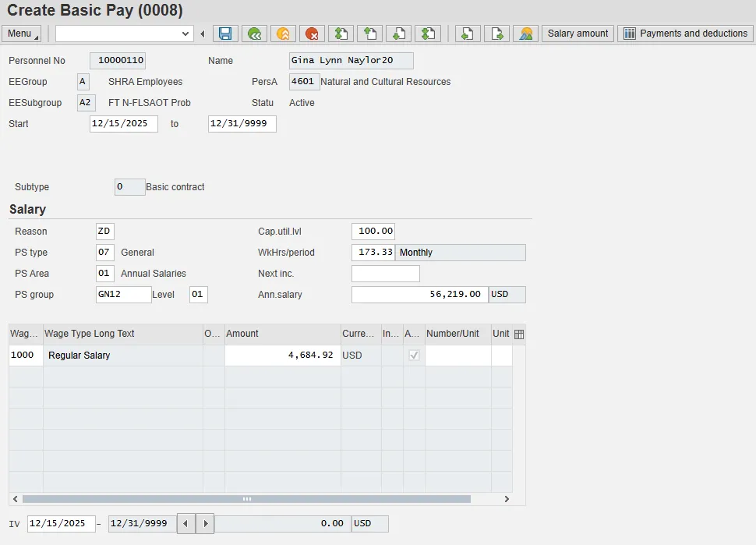Collapse command field with small left arrow
Viewport: 756px width, 545px height.
click(x=203, y=34)
